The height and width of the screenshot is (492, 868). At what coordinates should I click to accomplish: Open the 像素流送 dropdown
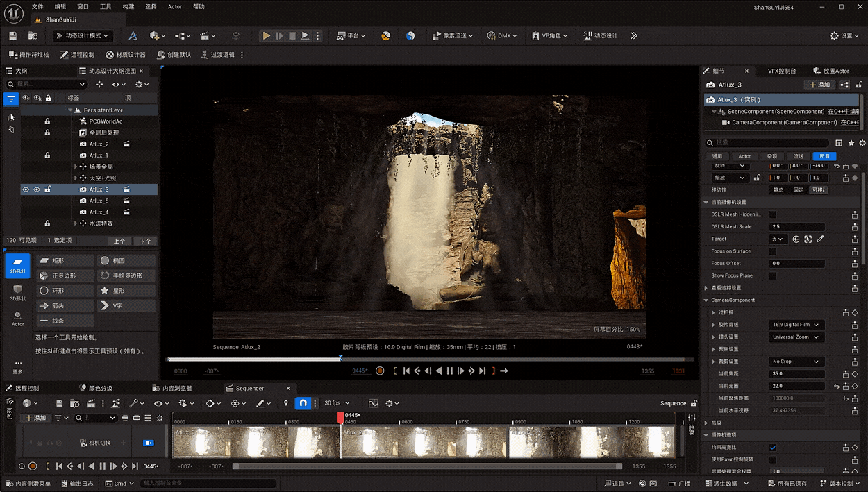(x=452, y=35)
